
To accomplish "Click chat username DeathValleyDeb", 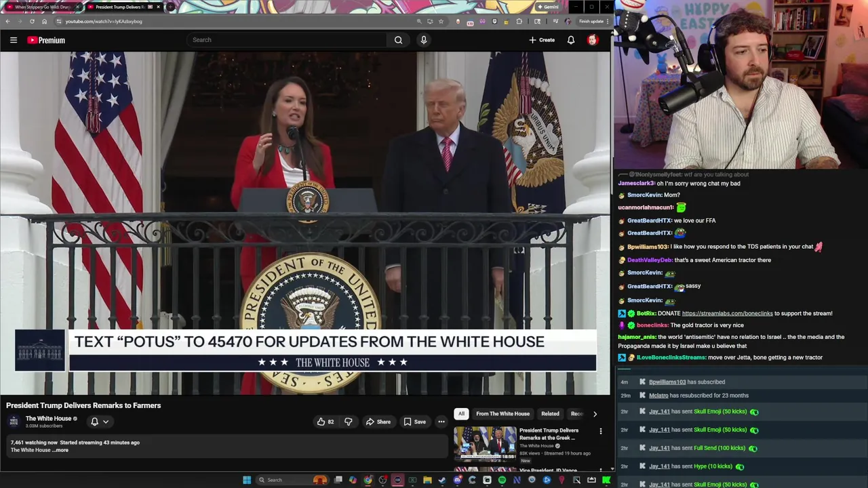I will pos(650,260).
